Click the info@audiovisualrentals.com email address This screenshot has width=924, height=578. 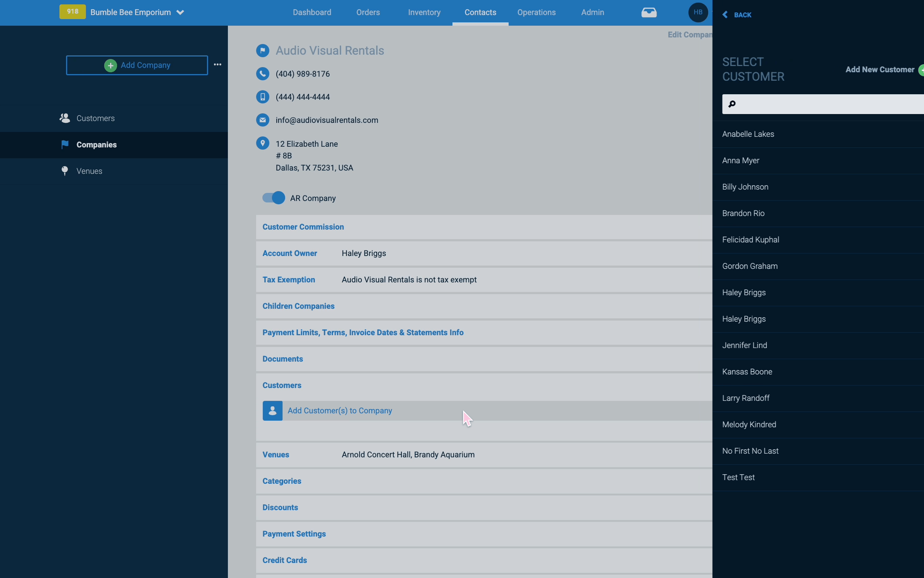[x=327, y=120]
